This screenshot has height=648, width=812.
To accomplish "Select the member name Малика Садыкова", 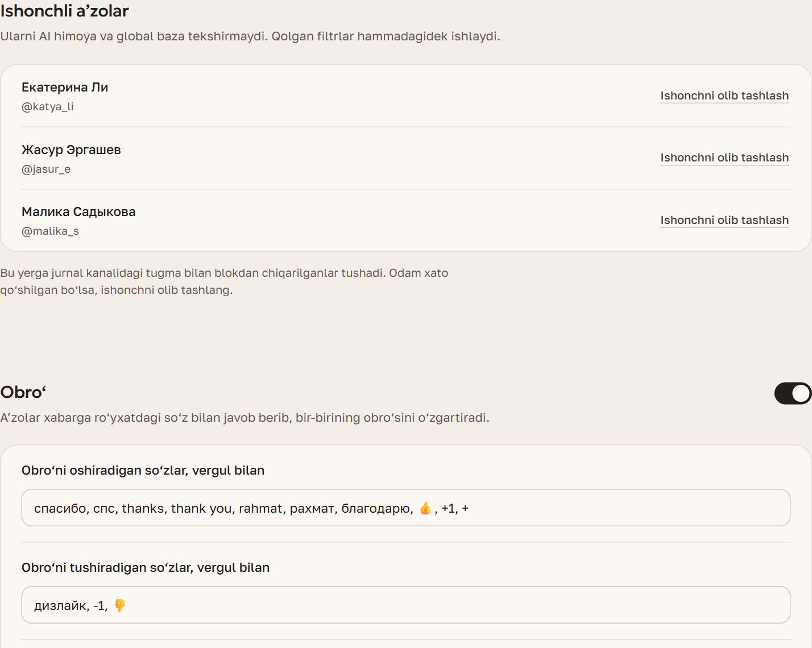I will coord(78,211).
